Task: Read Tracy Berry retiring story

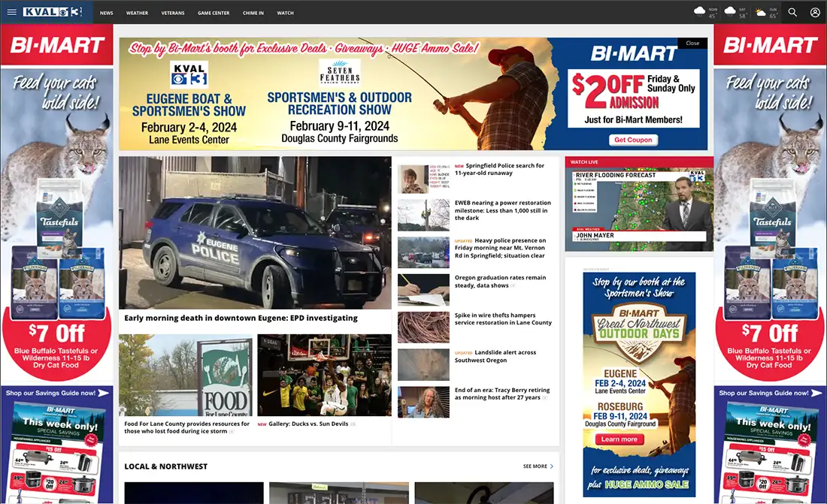Action: click(x=502, y=394)
